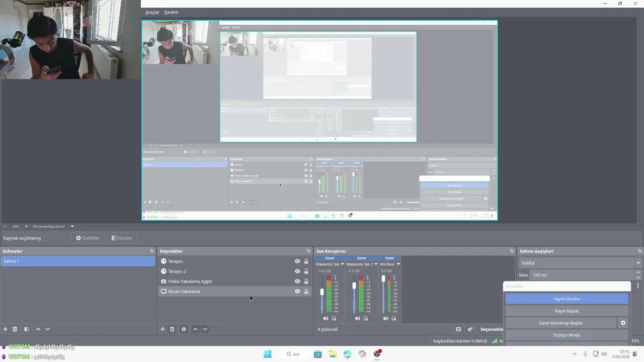Open File Explorer from taskbar
Image resolution: width=644 pixels, height=362 pixels.
pyautogui.click(x=333, y=354)
